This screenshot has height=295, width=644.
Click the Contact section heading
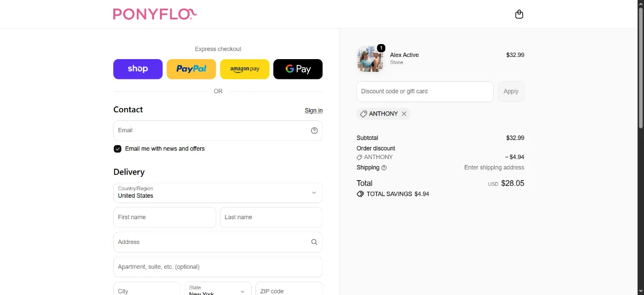128,110
